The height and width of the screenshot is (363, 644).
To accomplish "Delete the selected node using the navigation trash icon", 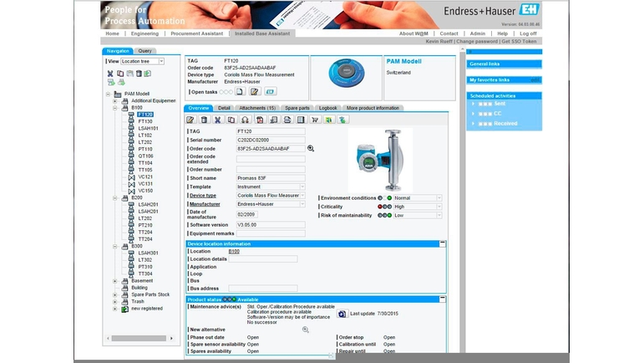I will pos(139,74).
